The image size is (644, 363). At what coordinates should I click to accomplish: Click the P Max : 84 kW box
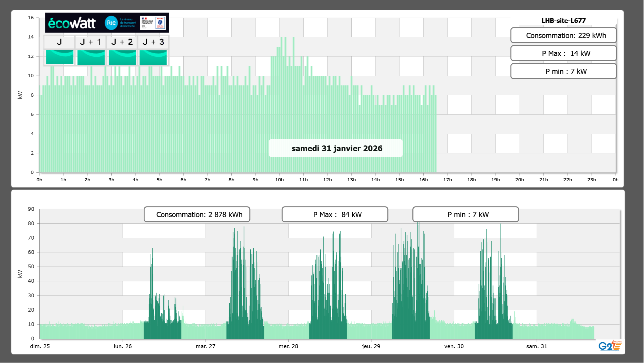[334, 214]
